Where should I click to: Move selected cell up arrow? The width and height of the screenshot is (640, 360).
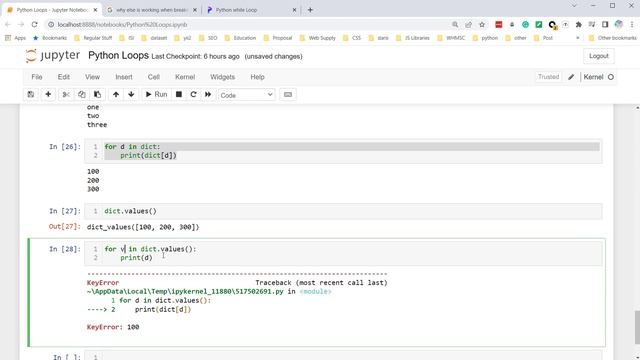click(116, 95)
